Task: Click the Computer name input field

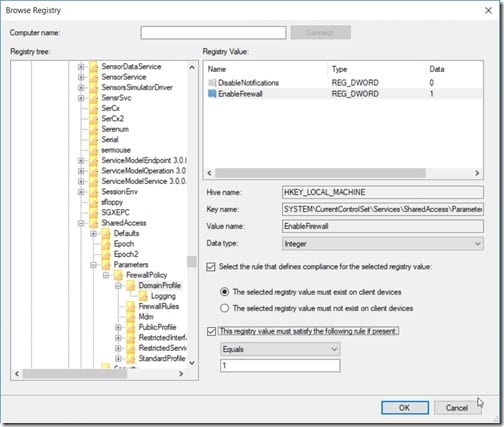Action: pos(213,33)
